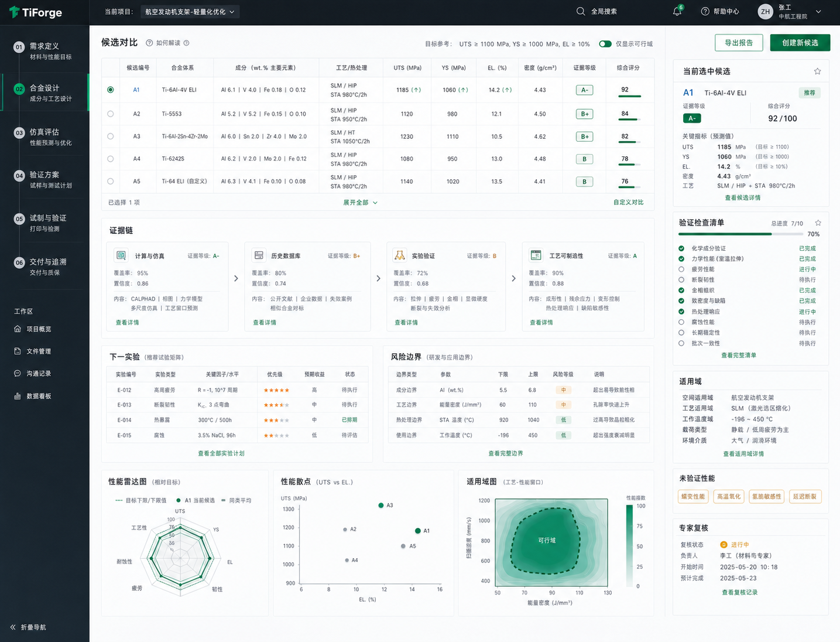The height and width of the screenshot is (642, 840).
Task: Open 查看候选详情 link
Action: (743, 198)
